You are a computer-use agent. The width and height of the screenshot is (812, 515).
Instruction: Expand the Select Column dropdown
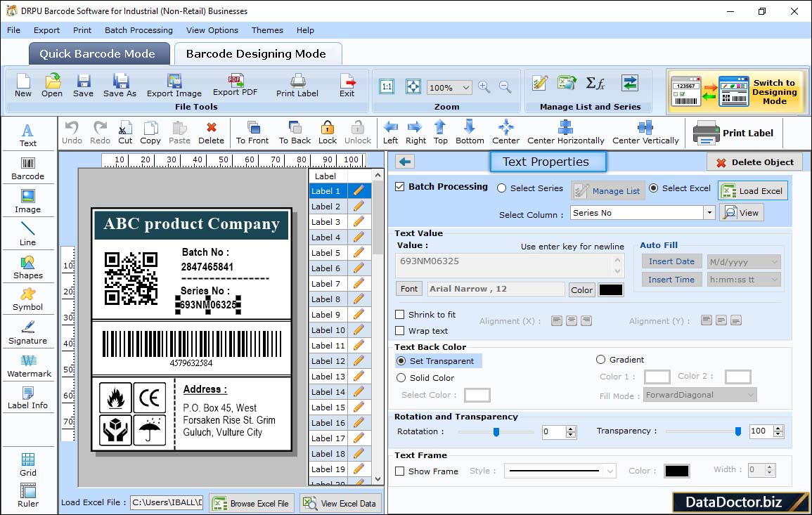pyautogui.click(x=709, y=212)
